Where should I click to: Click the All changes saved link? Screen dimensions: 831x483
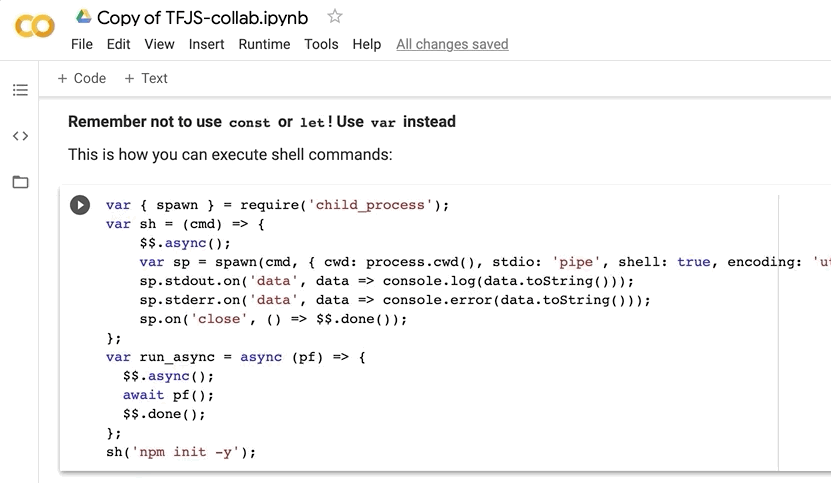click(452, 44)
